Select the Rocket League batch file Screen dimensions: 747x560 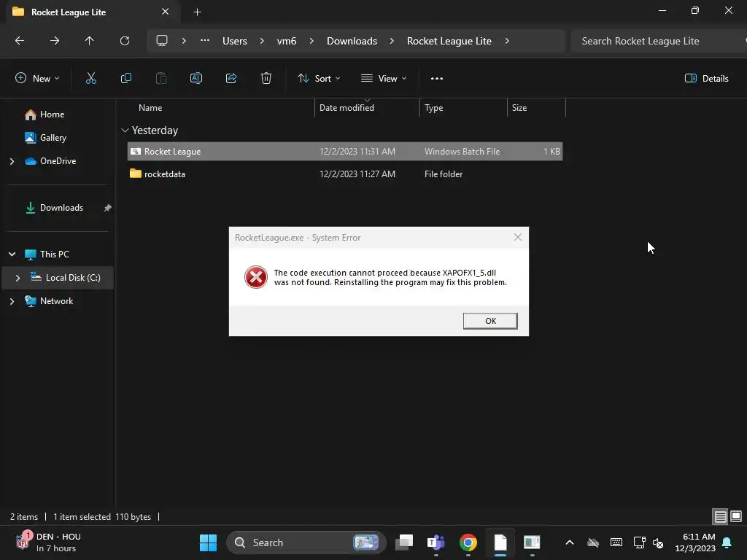(345, 152)
